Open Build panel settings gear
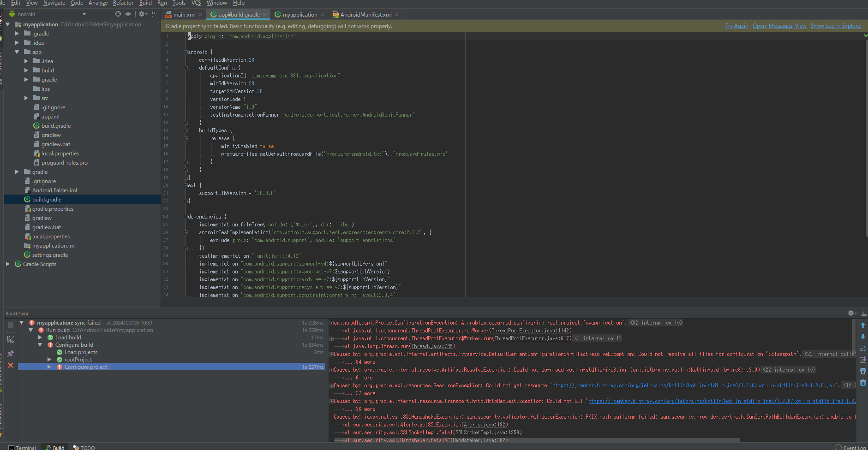This screenshot has height=450, width=868. coord(850,313)
